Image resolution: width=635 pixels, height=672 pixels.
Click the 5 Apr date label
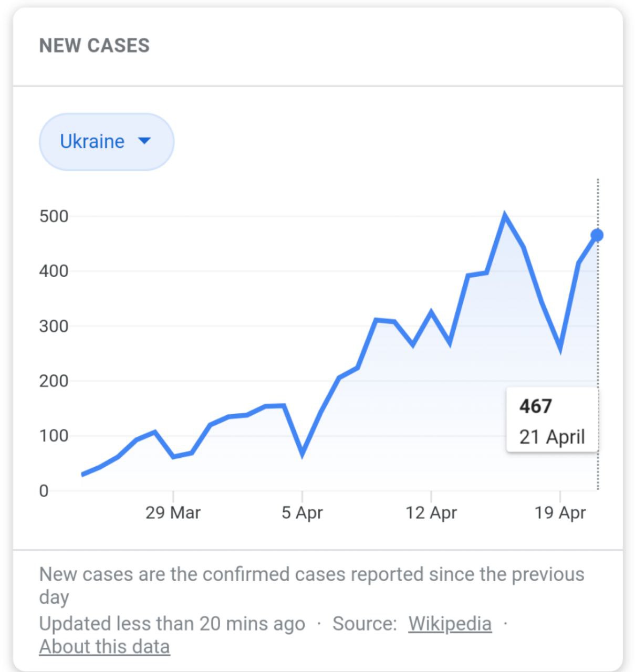point(302,512)
